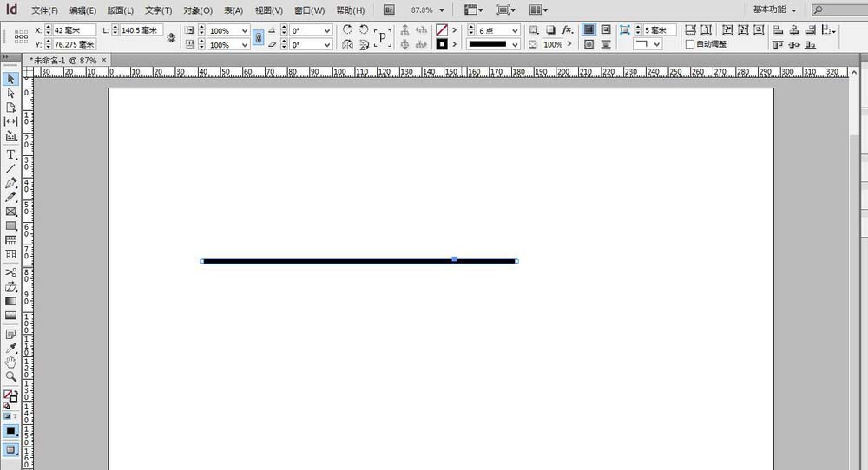The image size is (868, 470).
Task: Pick the Scissors tool
Action: coord(11,272)
